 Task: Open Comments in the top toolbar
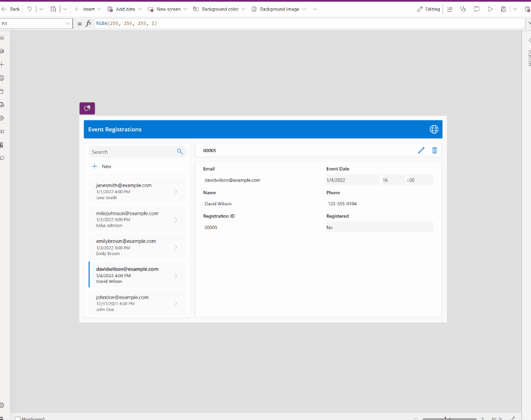click(476, 9)
